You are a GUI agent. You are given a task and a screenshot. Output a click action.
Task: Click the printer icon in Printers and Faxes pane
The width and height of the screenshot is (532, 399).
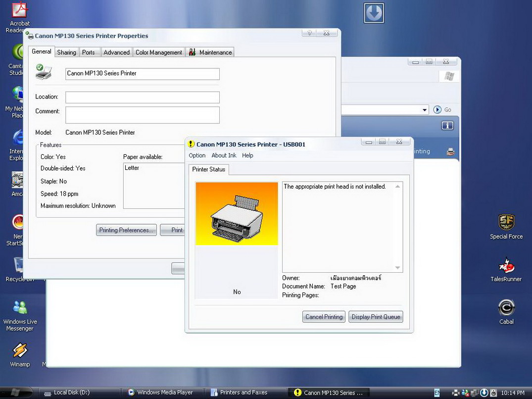point(450,151)
